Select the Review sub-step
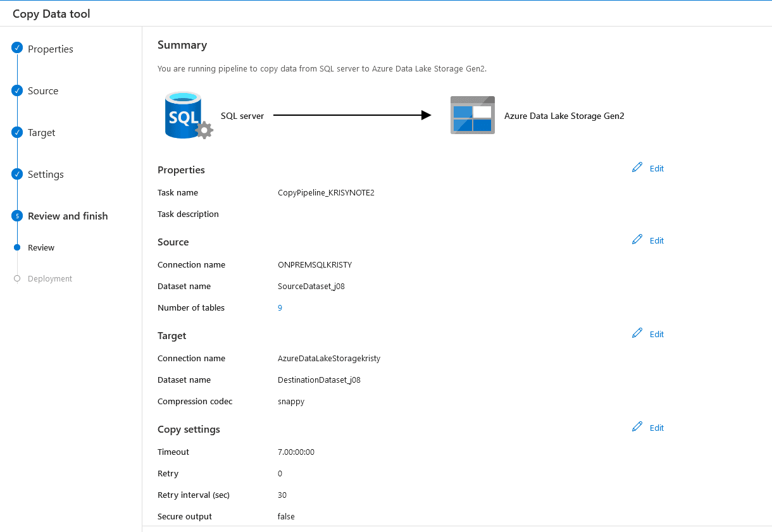Viewport: 772px width, 532px height. [41, 248]
